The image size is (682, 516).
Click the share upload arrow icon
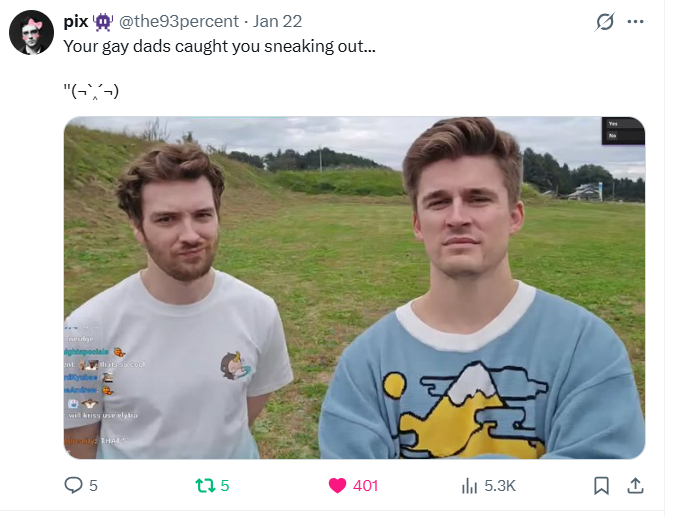(635, 486)
